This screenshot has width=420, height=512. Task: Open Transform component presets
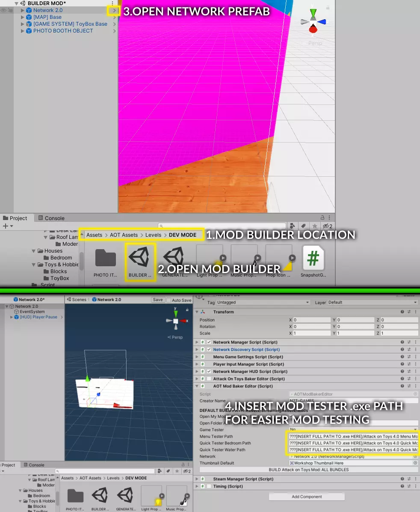click(409, 312)
